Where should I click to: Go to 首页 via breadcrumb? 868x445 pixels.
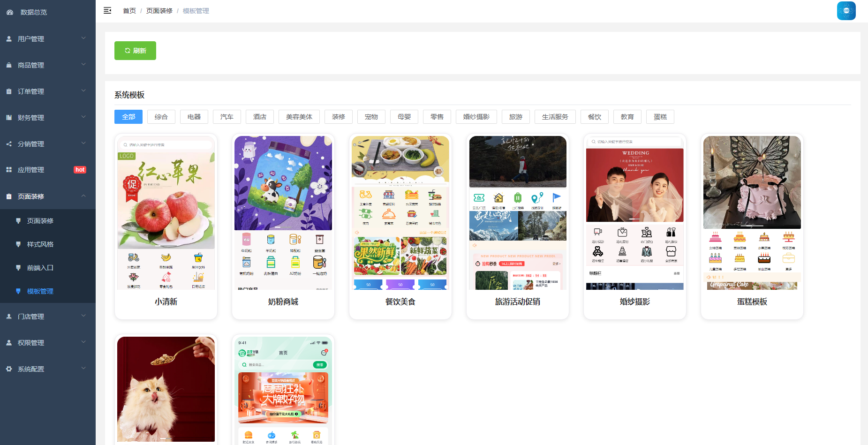tap(129, 11)
